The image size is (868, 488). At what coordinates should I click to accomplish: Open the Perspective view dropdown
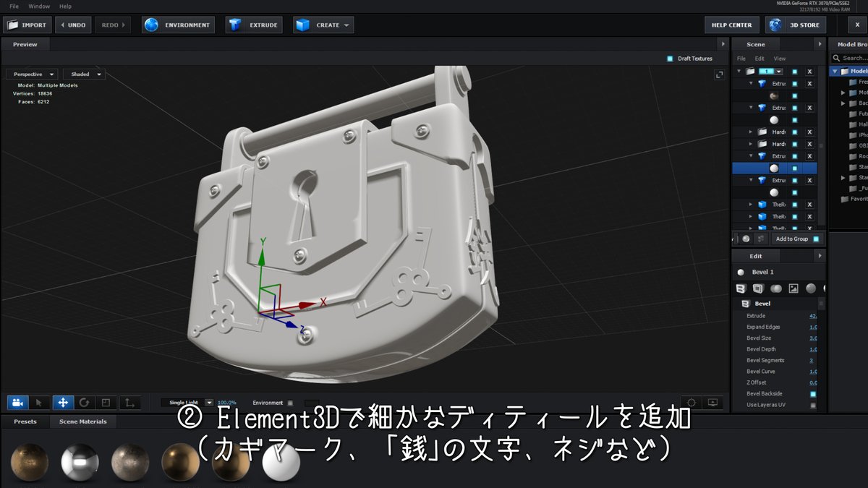point(33,74)
